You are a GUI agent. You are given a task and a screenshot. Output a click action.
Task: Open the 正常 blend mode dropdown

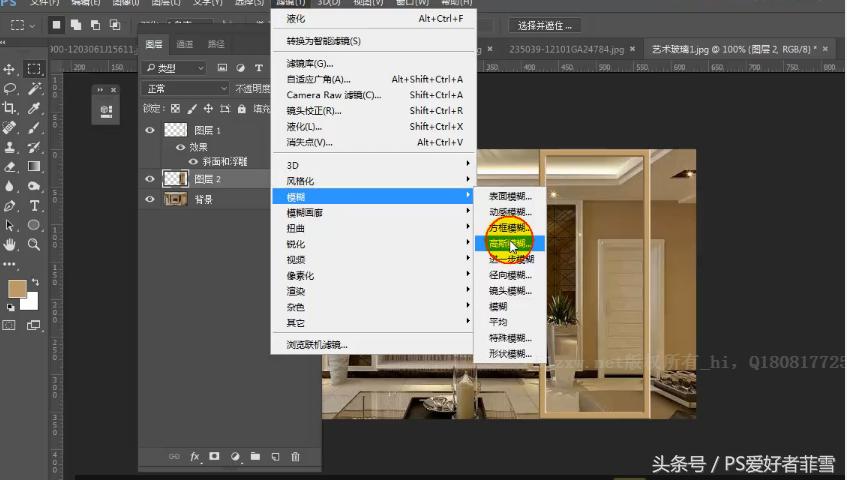(185, 88)
